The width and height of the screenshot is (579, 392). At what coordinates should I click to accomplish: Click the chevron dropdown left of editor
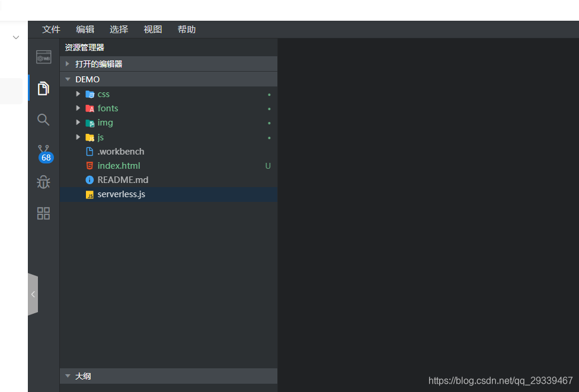click(16, 37)
